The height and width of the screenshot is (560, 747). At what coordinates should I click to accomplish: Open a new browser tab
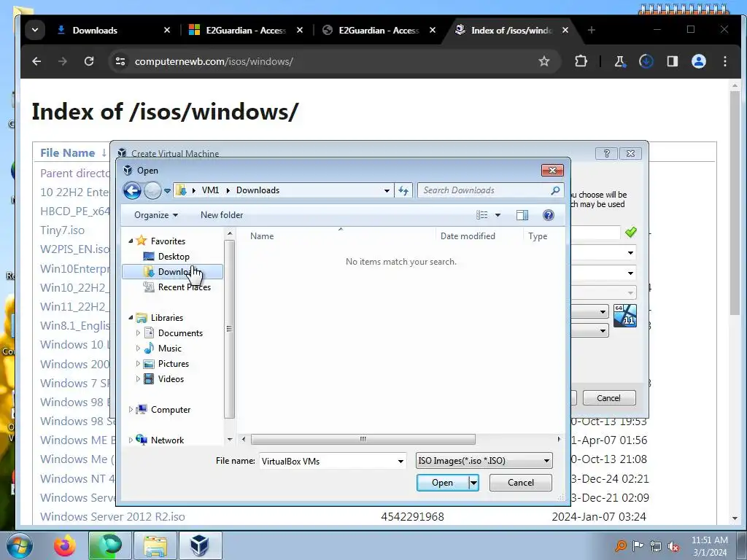click(x=592, y=30)
